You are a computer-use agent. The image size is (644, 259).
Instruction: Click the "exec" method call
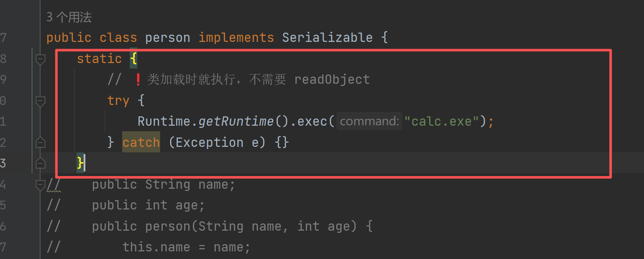point(312,121)
